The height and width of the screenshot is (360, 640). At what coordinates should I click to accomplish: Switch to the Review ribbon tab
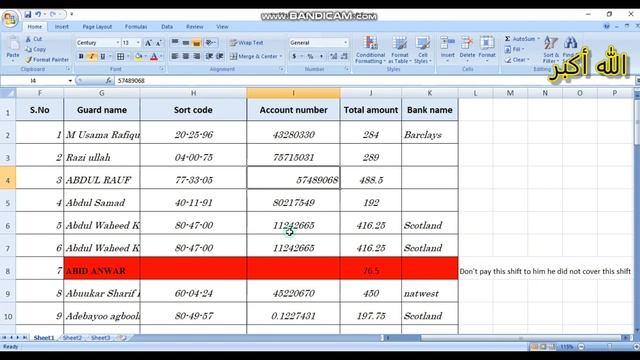click(x=195, y=27)
